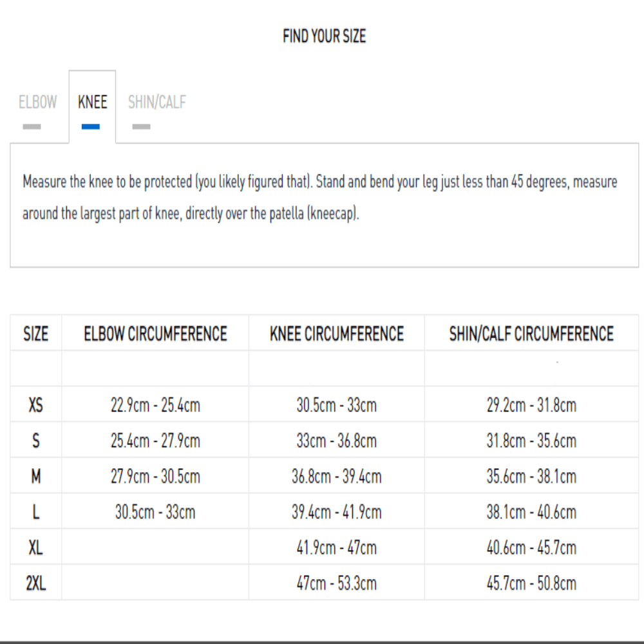The width and height of the screenshot is (644, 644).
Task: Click the SHIN/CALF CIRCUMFERENCE column header
Action: [531, 334]
